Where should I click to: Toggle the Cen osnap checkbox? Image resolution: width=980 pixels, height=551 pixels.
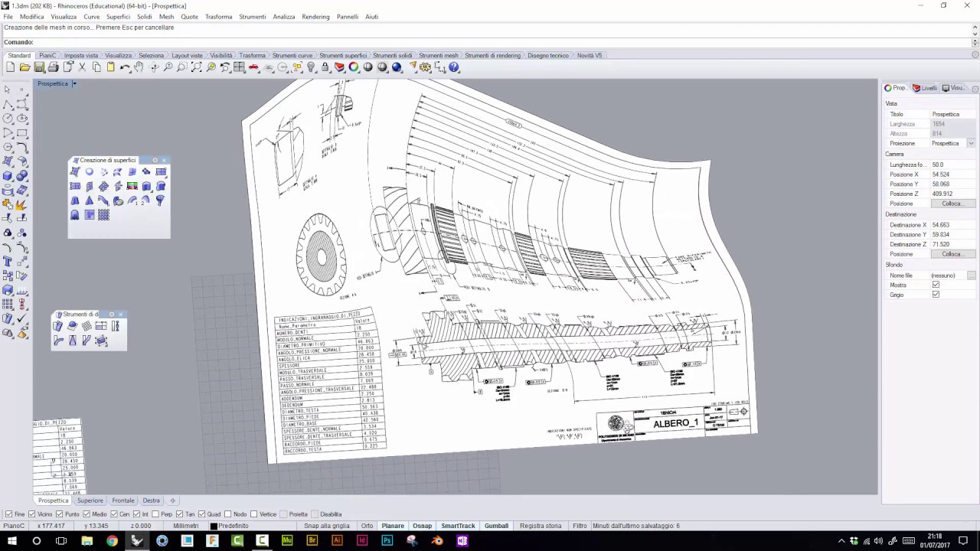(x=114, y=514)
